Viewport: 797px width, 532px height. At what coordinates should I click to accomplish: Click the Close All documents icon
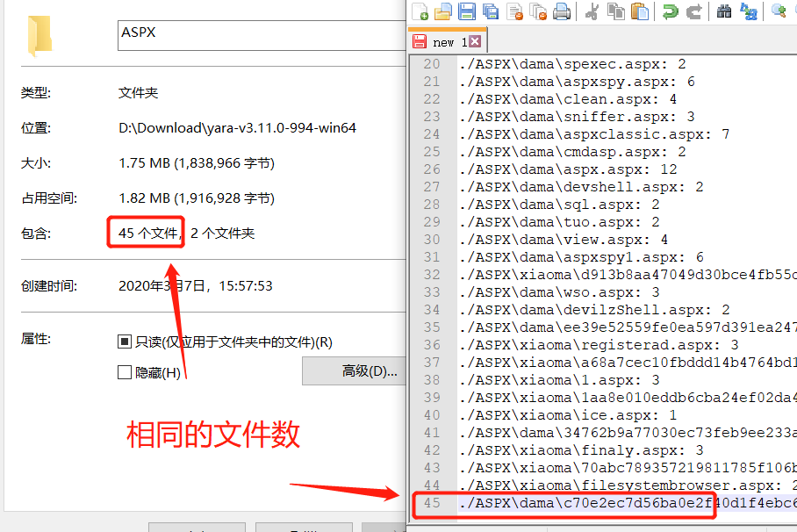[x=538, y=11]
